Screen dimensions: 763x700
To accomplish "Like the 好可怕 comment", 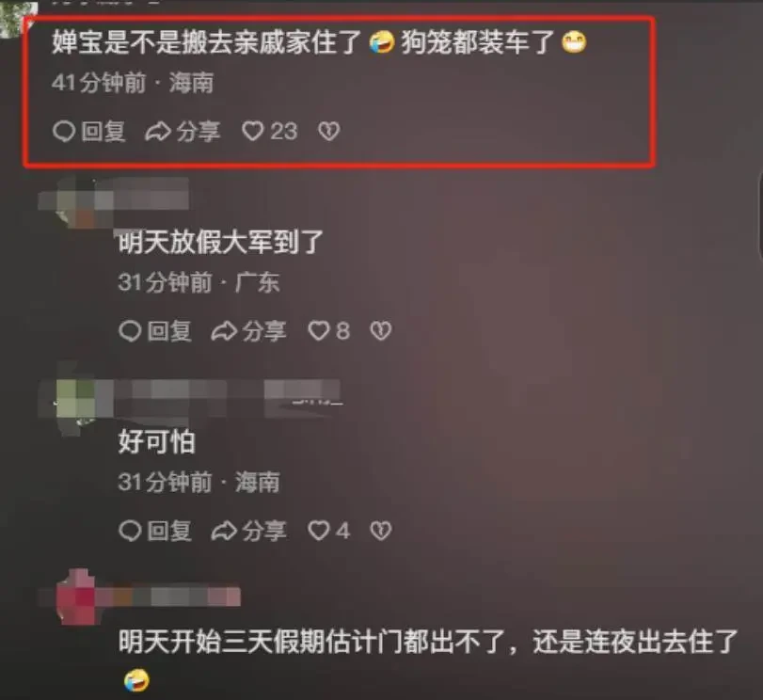I will click(319, 531).
